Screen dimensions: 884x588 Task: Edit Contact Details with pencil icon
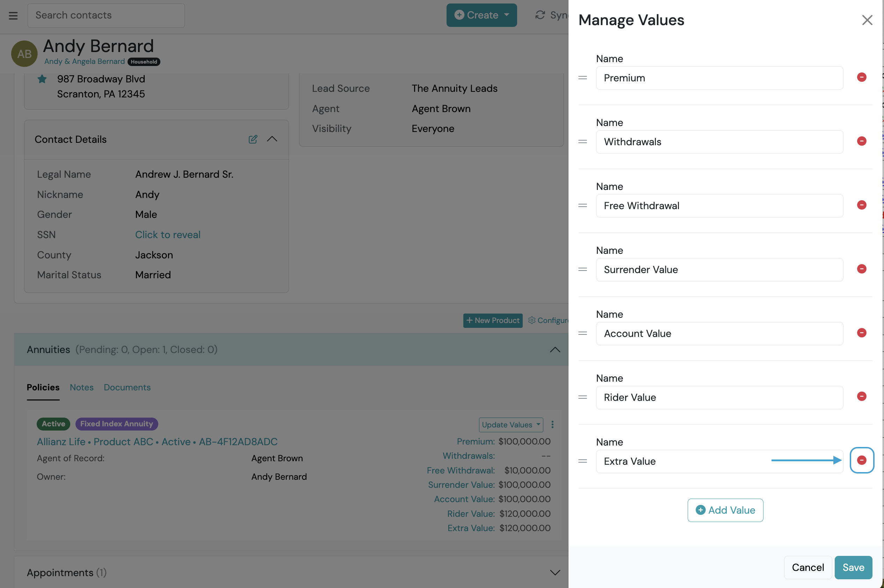pyautogui.click(x=253, y=139)
